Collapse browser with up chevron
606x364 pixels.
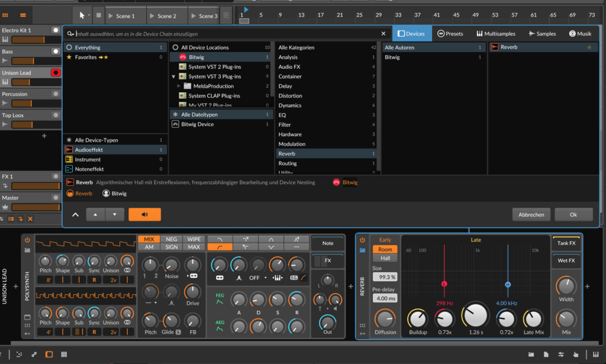point(75,214)
